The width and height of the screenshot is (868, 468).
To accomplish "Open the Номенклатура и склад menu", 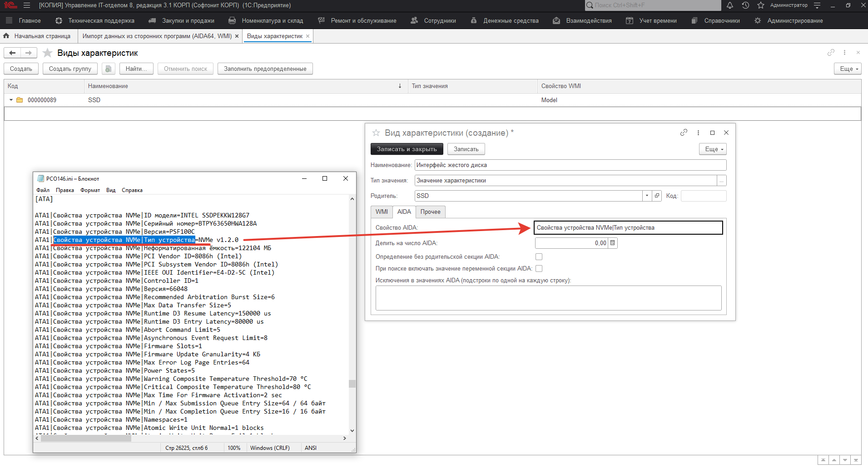I will pyautogui.click(x=272, y=21).
